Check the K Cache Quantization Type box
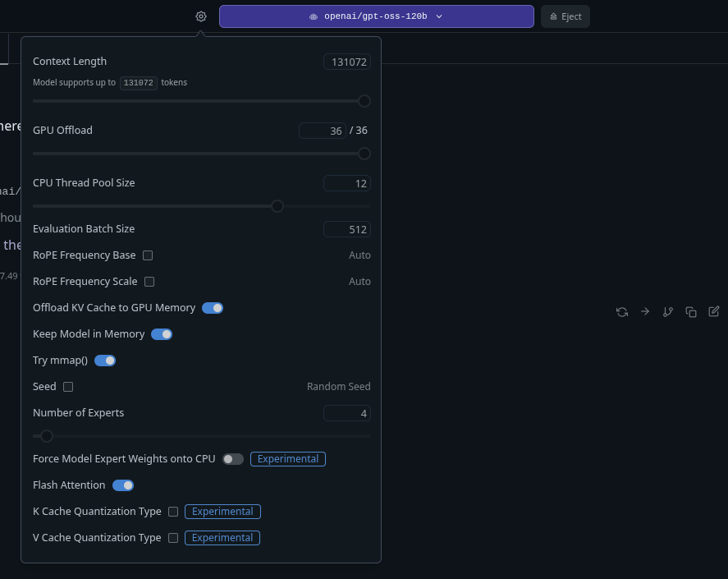The width and height of the screenshot is (728, 579). coord(173,511)
